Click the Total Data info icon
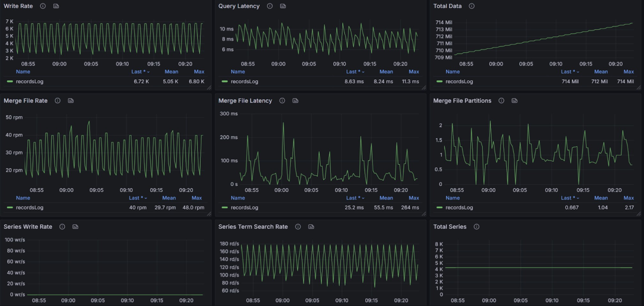644x306 pixels. click(x=472, y=6)
